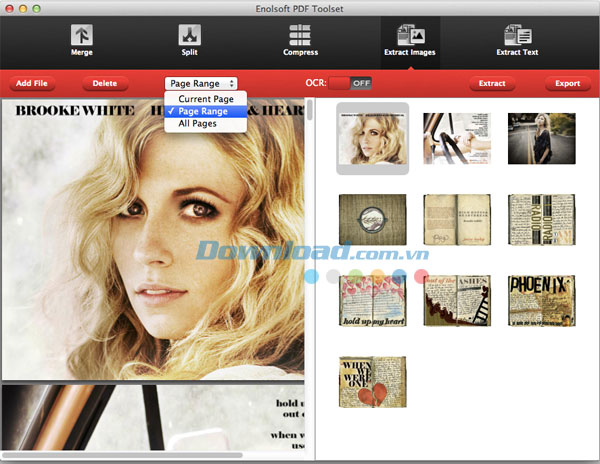600x464 pixels.
Task: Open the Split tool
Action: tap(189, 41)
